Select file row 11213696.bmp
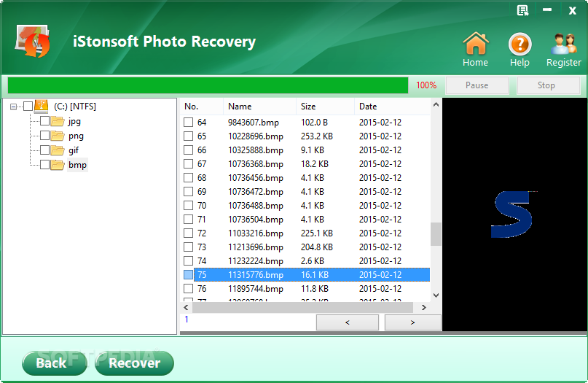 click(x=306, y=247)
